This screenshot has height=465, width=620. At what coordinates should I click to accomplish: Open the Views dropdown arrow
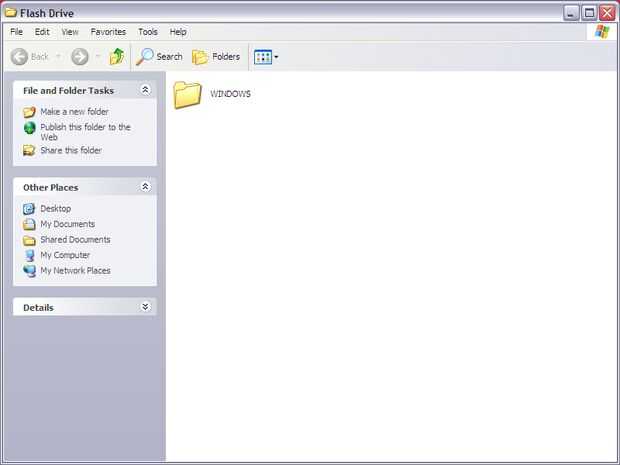[276, 57]
